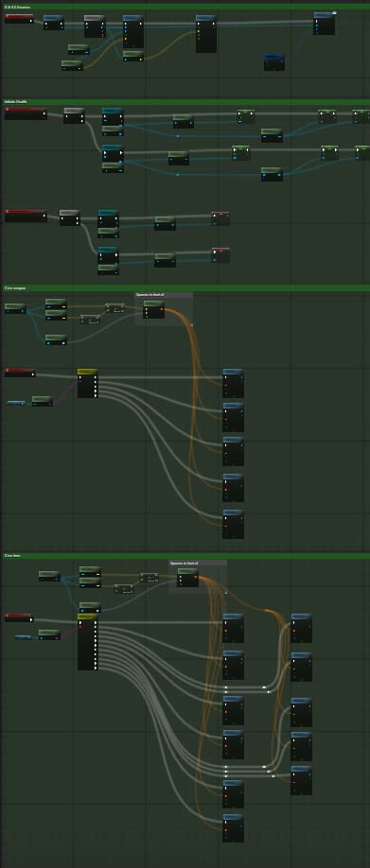Click the cloud badge icon on top-right blue node
The image size is (370, 868).
pos(335,12)
